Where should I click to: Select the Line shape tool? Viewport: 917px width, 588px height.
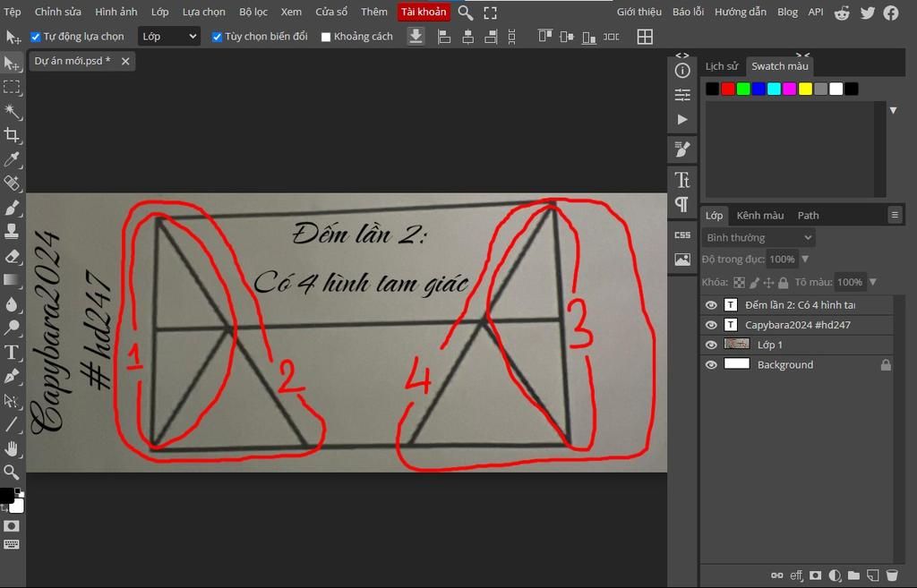11,424
